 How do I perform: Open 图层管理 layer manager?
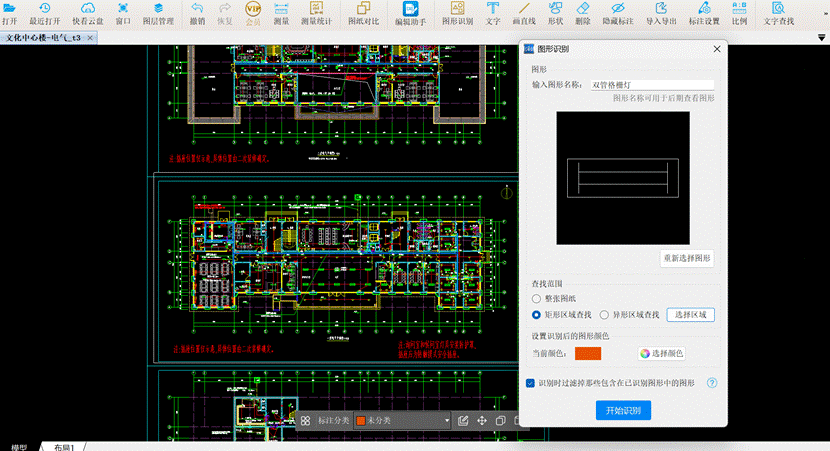[158, 13]
